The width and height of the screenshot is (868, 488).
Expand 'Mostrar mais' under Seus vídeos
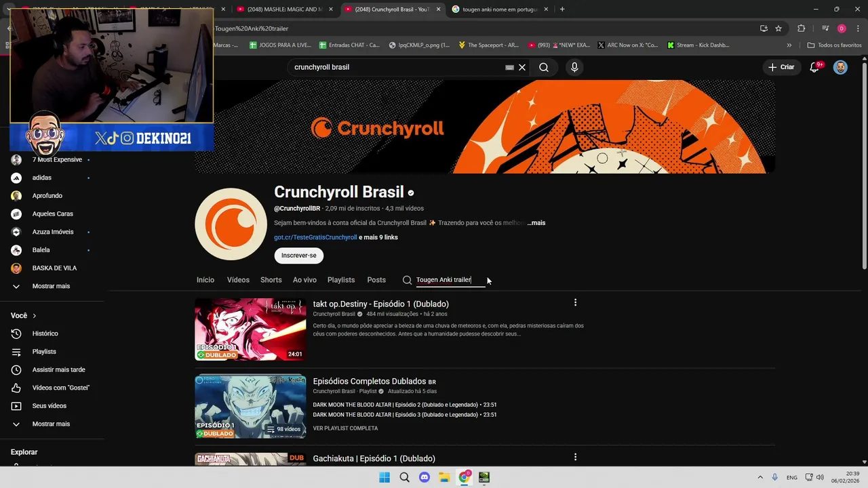(x=52, y=424)
